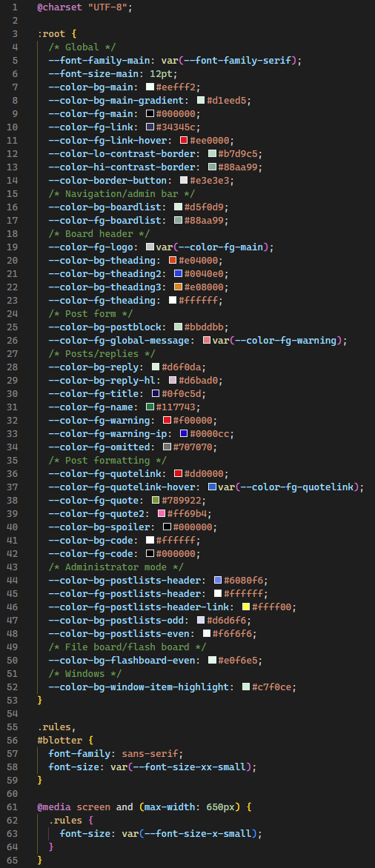Click line number 61 in gutter
Viewport: 375px width, 868px height.
point(13,807)
